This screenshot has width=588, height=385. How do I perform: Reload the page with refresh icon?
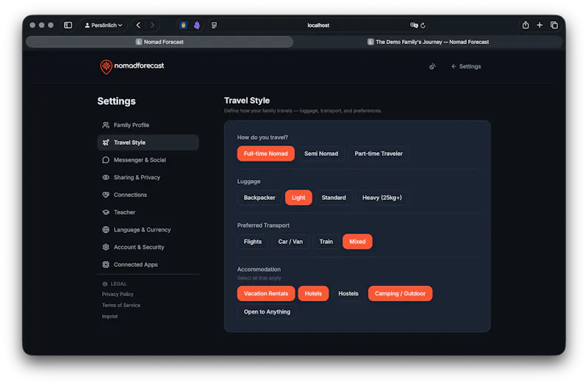423,25
